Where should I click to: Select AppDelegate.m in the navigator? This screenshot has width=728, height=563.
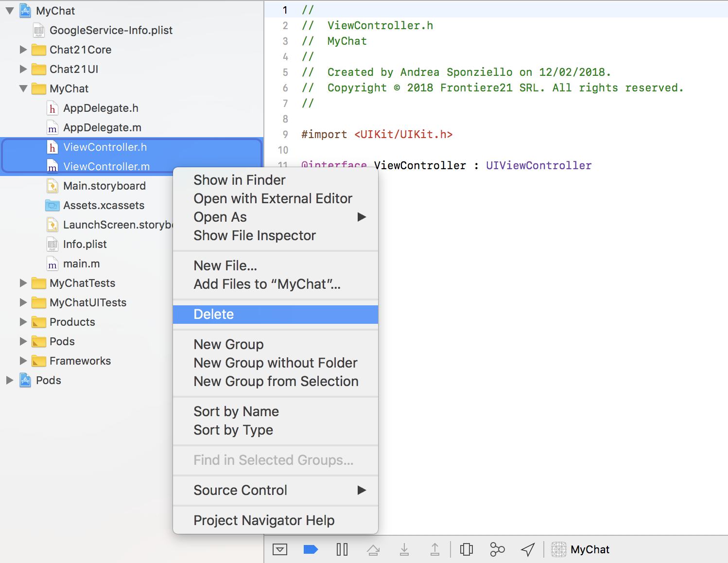(x=102, y=128)
